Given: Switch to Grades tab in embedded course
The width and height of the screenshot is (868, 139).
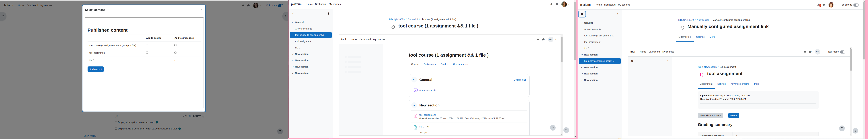Looking at the screenshot, I should (x=444, y=64).
